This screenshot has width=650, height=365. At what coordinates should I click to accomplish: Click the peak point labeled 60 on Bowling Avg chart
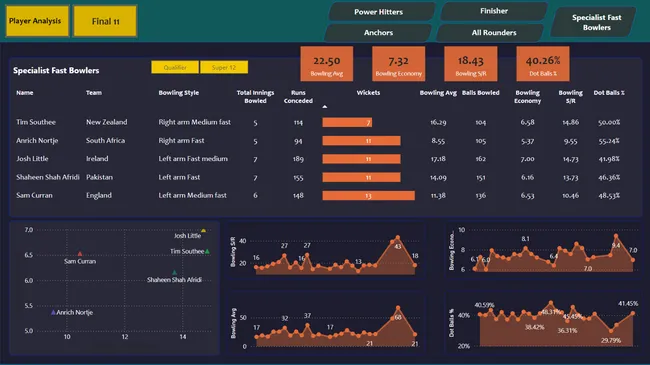(398, 308)
